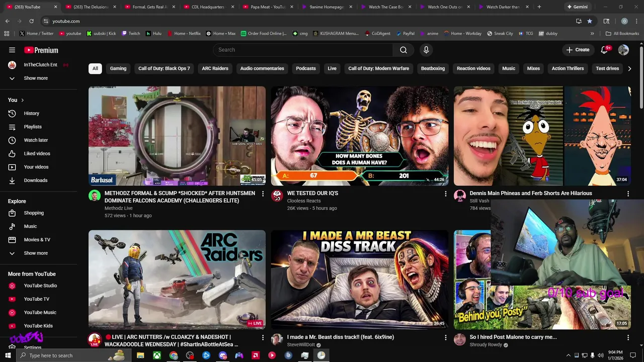The width and height of the screenshot is (644, 362).
Task: Select the ARC Raiders filter chip
Action: coord(215,68)
